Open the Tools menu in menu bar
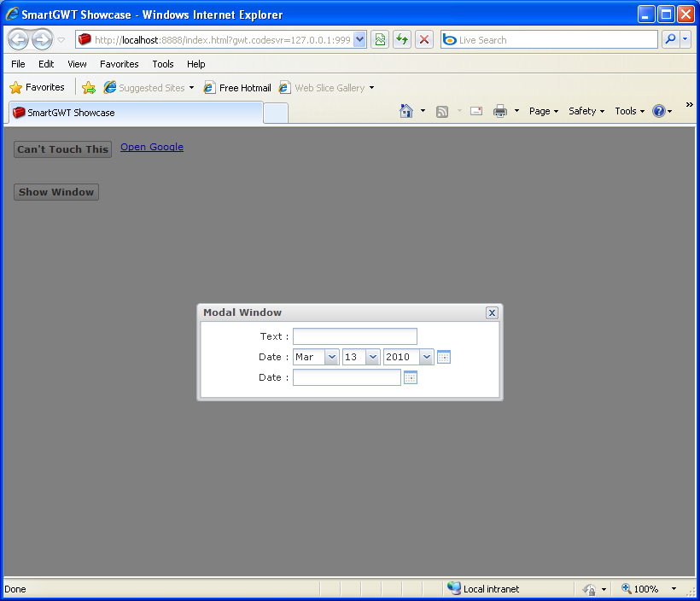Viewport: 700px width, 601px height. 162,64
